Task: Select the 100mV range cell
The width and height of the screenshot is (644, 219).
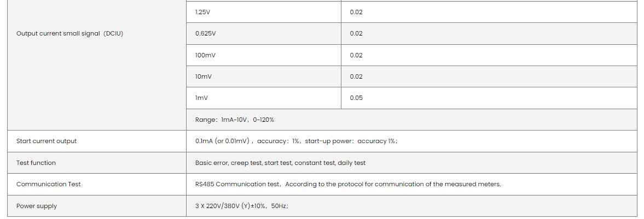Action: 206,55
